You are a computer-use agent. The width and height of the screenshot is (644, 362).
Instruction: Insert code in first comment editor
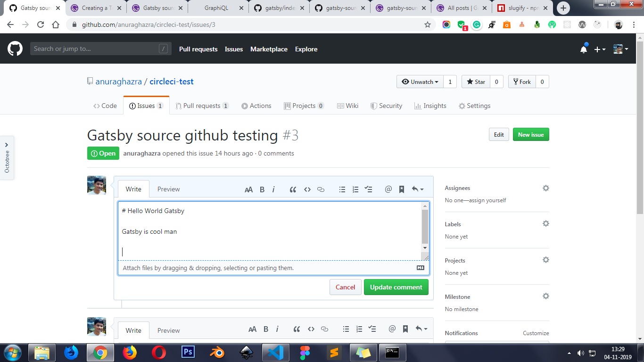click(x=307, y=189)
